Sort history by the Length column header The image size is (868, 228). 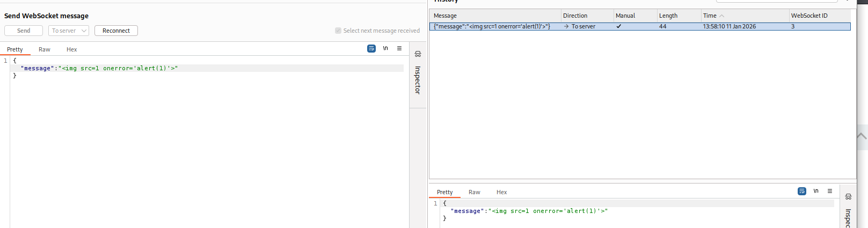[668, 16]
